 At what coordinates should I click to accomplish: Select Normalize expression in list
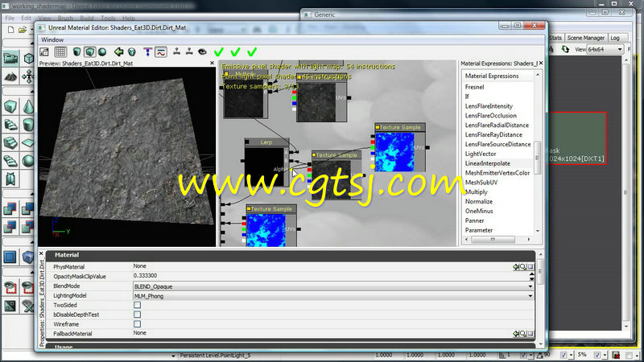479,201
